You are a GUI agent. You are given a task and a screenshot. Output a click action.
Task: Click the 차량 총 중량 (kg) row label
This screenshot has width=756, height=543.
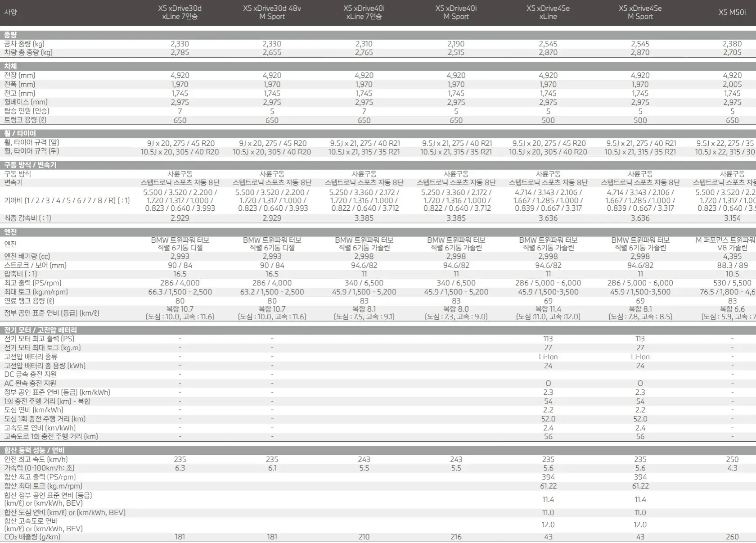click(28, 52)
